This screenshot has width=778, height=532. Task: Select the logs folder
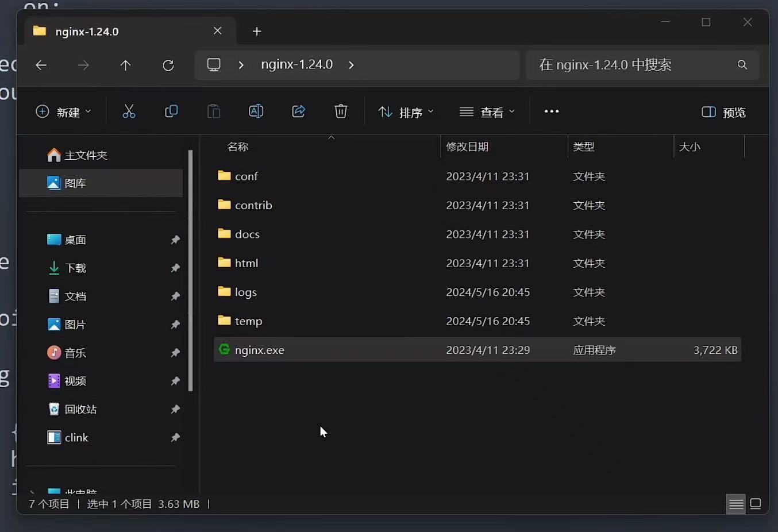tap(477, 292)
